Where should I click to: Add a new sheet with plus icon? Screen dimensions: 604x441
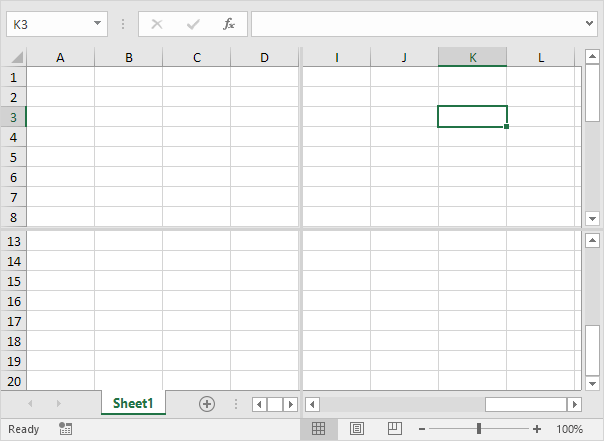207,404
